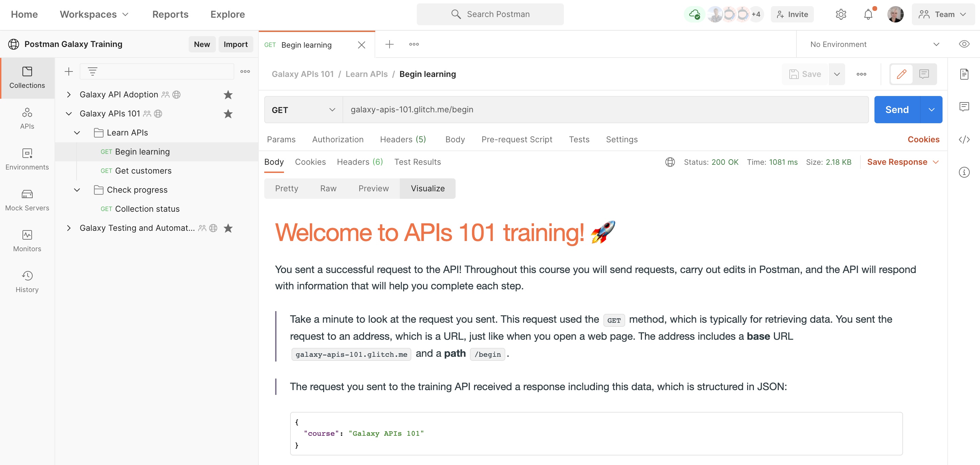The image size is (980, 465).
Task: Open the Workspaces dropdown menu
Action: pos(94,14)
